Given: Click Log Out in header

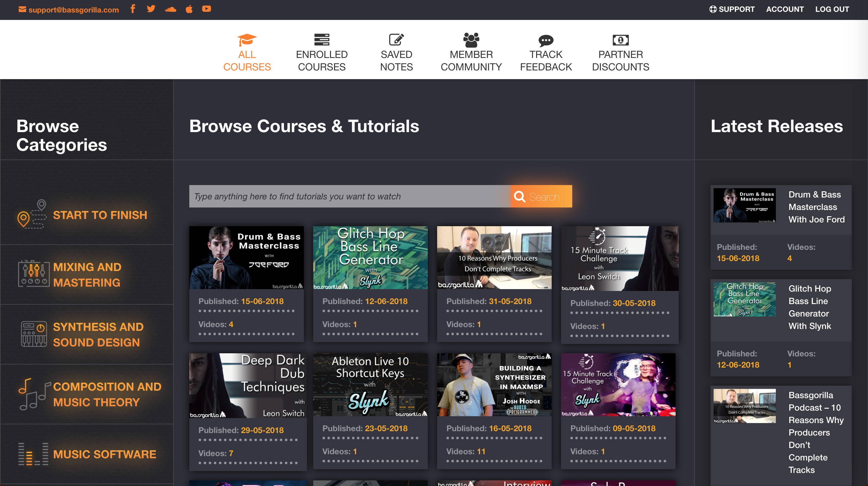Looking at the screenshot, I should coord(832,9).
